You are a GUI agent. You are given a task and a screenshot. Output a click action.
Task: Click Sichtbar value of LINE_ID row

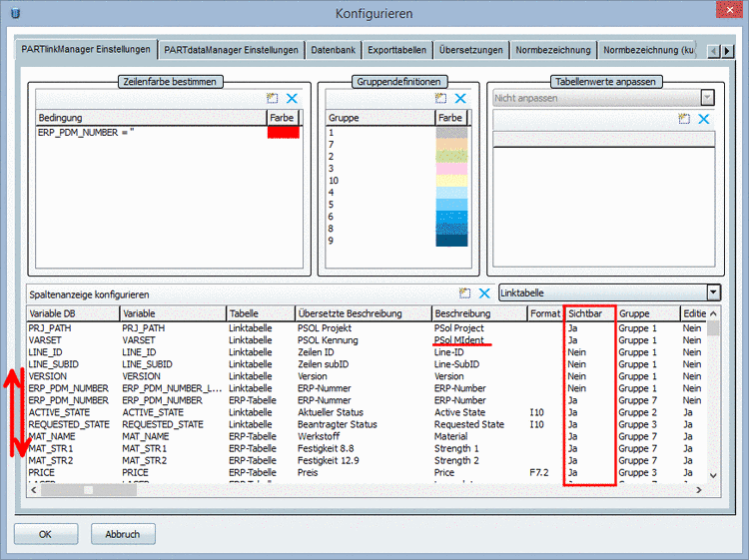click(577, 352)
